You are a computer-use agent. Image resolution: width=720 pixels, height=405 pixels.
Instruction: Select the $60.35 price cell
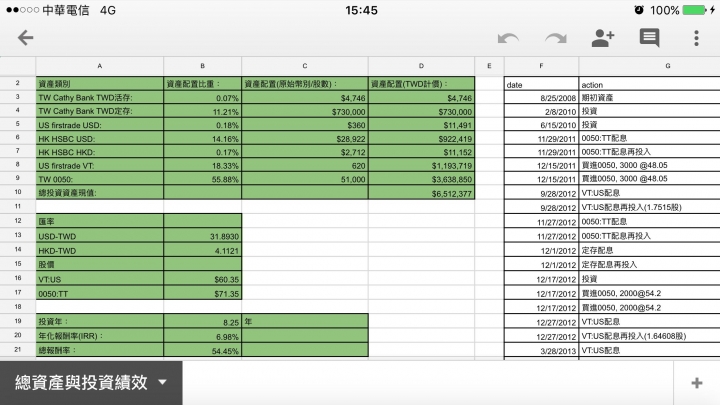[x=202, y=279]
